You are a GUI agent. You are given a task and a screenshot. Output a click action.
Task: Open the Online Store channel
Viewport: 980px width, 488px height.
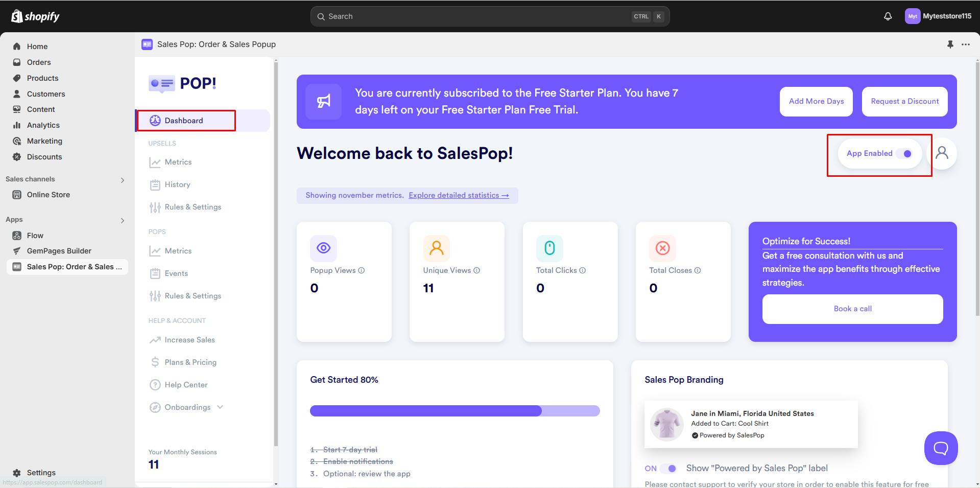pos(49,195)
